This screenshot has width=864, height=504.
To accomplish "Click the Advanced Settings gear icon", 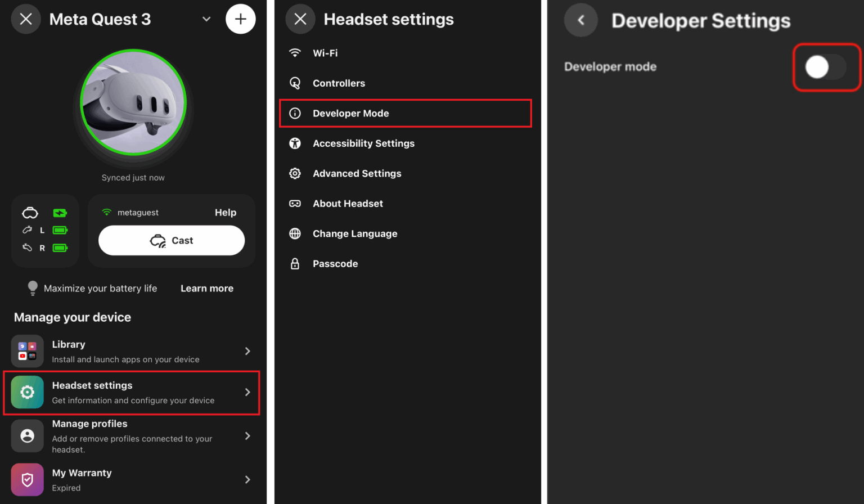I will click(295, 173).
